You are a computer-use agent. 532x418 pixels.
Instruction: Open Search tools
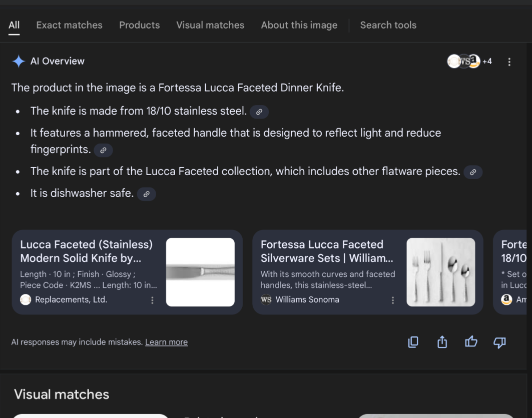[x=388, y=25]
